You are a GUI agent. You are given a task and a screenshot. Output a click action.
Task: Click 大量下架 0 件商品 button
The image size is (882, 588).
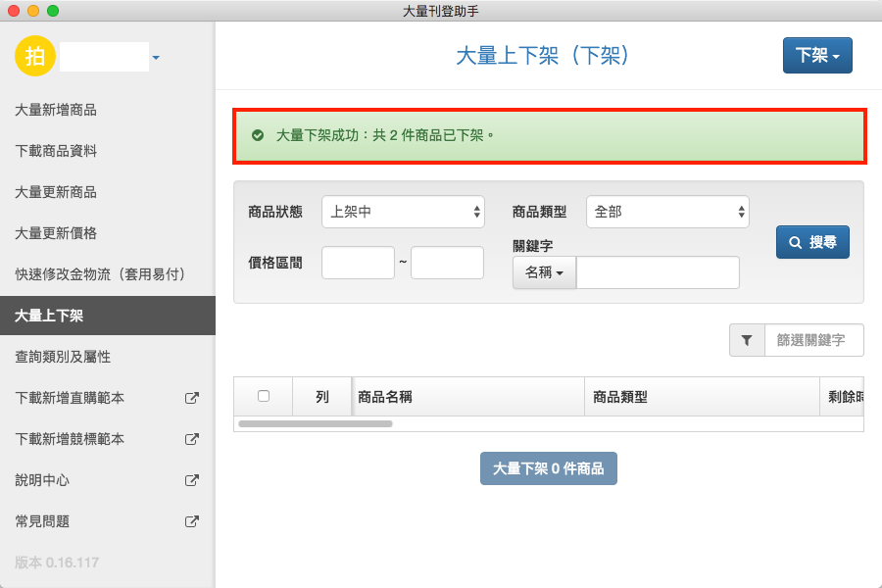point(548,468)
